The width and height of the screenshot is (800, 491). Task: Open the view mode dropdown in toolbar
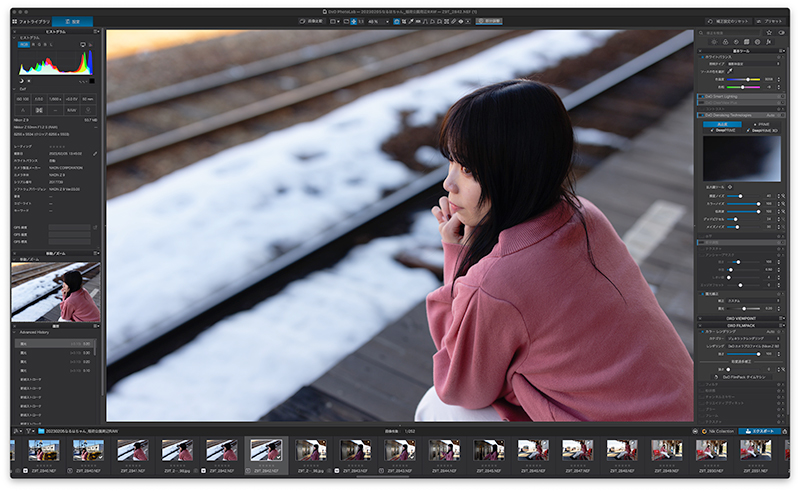coord(335,21)
